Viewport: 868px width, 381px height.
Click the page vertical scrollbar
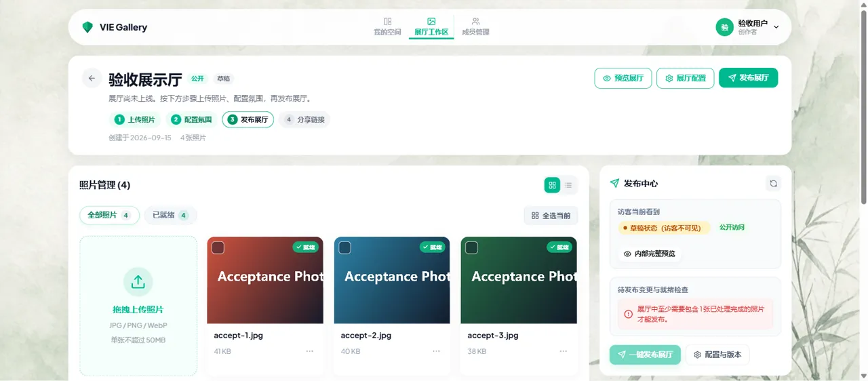[x=863, y=106]
